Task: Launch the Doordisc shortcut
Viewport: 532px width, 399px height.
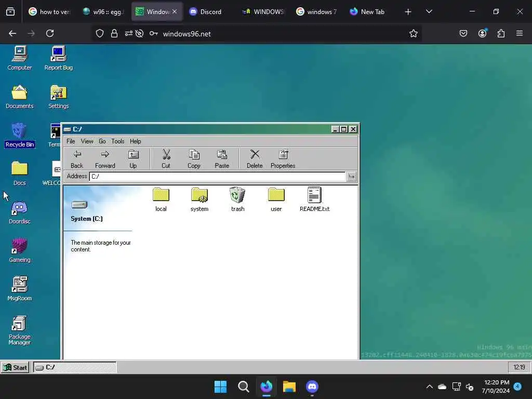Action: (20, 212)
